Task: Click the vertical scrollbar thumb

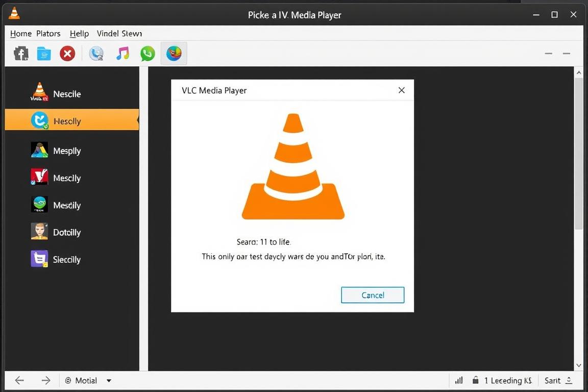Action: coord(579,153)
